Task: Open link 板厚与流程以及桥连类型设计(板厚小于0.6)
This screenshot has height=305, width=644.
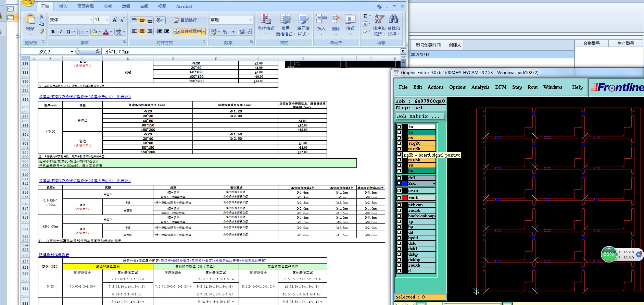Action: [85, 97]
